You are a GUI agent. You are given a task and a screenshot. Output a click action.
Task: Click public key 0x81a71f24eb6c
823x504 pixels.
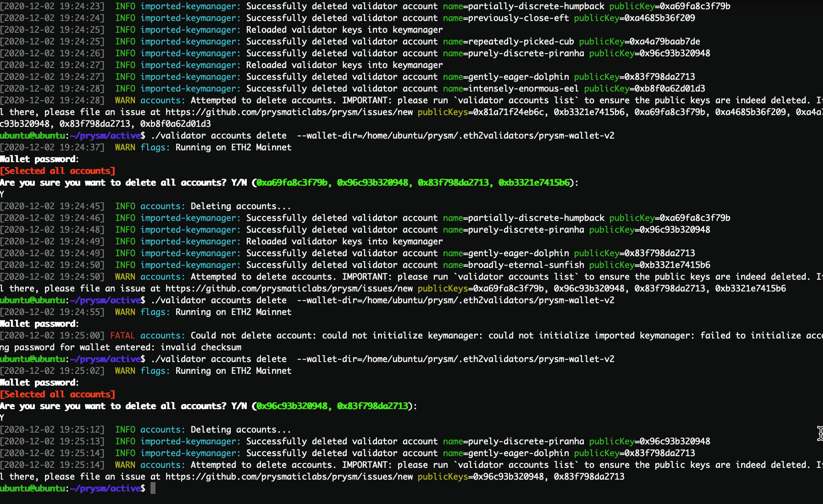[x=509, y=112]
